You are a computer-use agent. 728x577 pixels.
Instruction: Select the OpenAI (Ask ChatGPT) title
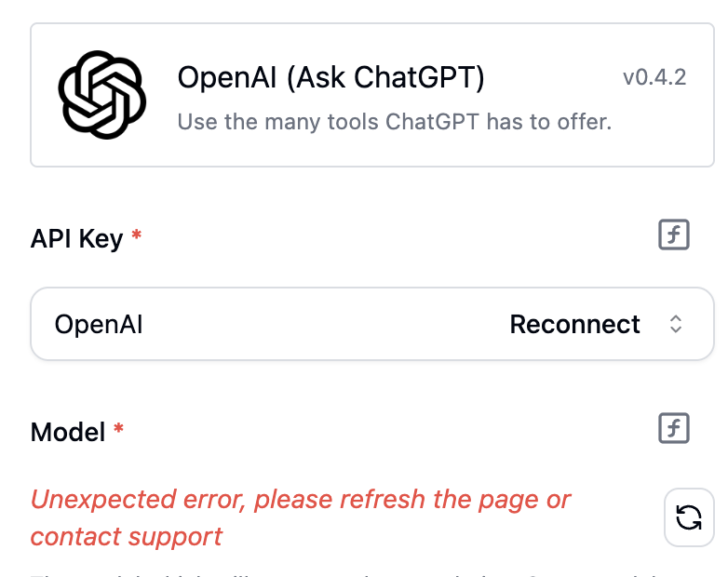click(x=331, y=77)
